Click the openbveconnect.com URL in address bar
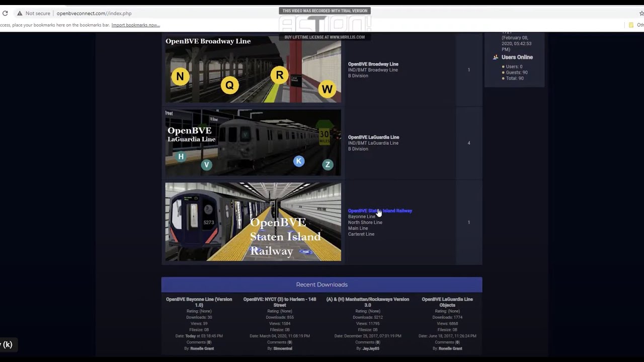The width and height of the screenshot is (644, 362). coord(94,14)
